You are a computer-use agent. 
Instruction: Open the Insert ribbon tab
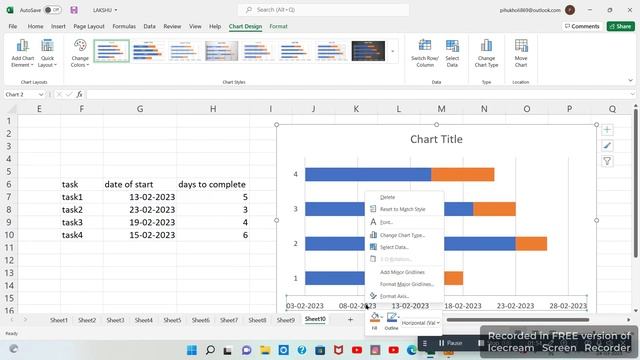(58, 26)
